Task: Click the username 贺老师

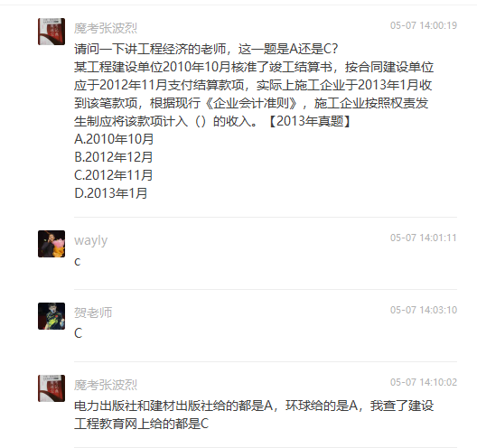Action: (93, 313)
